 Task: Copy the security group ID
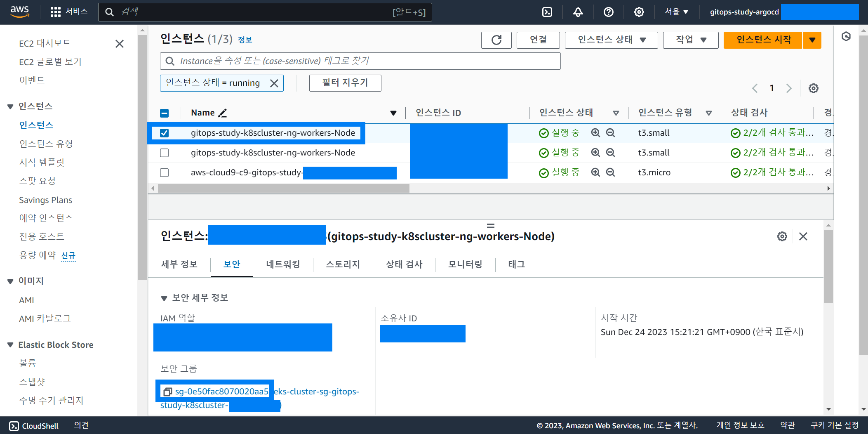(167, 392)
